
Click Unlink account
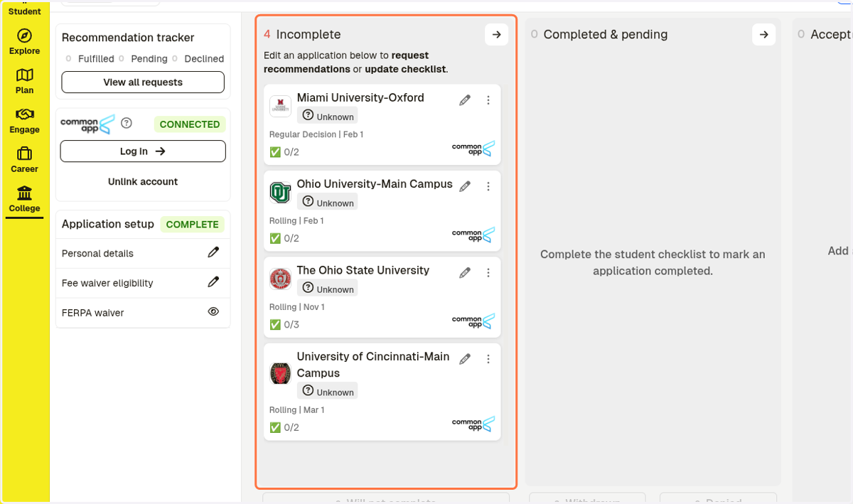click(143, 181)
